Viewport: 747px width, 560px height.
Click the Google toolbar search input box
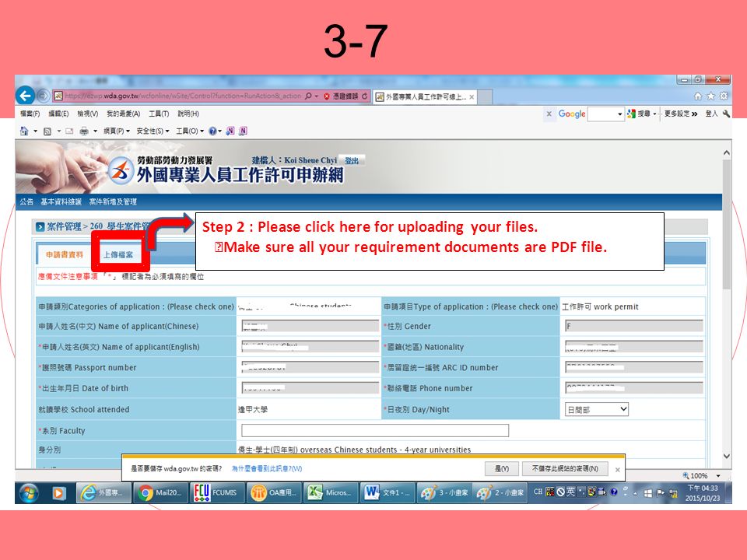click(601, 114)
